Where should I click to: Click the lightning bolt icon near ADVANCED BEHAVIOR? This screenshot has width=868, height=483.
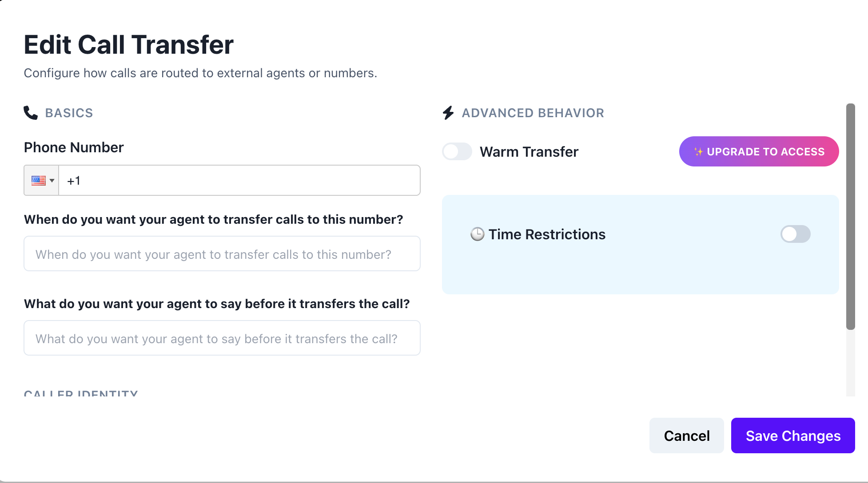click(448, 113)
